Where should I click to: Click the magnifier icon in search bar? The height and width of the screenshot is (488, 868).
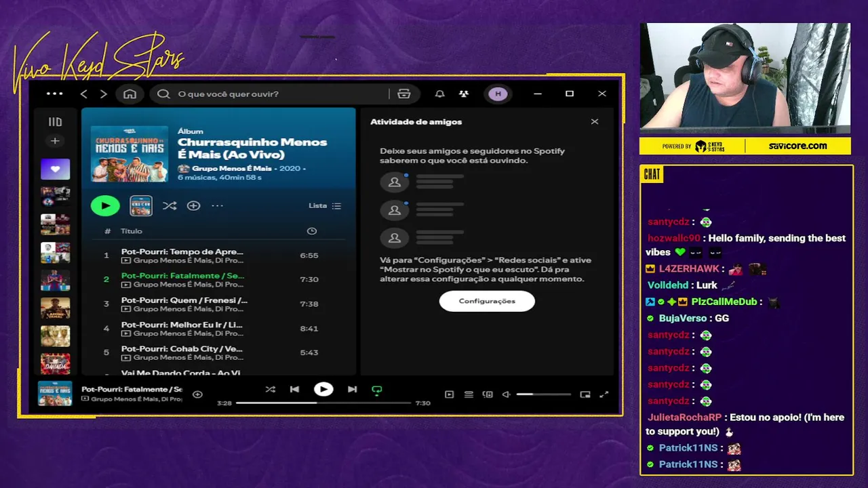coord(163,94)
